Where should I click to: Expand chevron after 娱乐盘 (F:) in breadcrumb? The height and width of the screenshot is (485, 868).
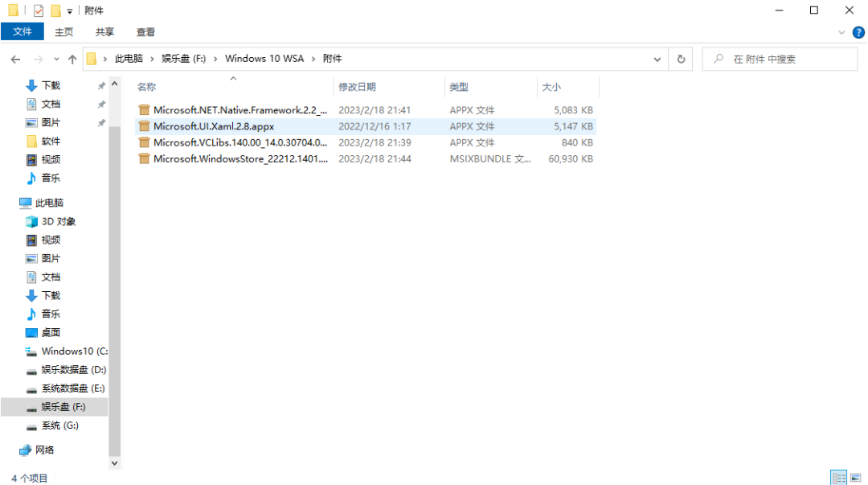215,59
